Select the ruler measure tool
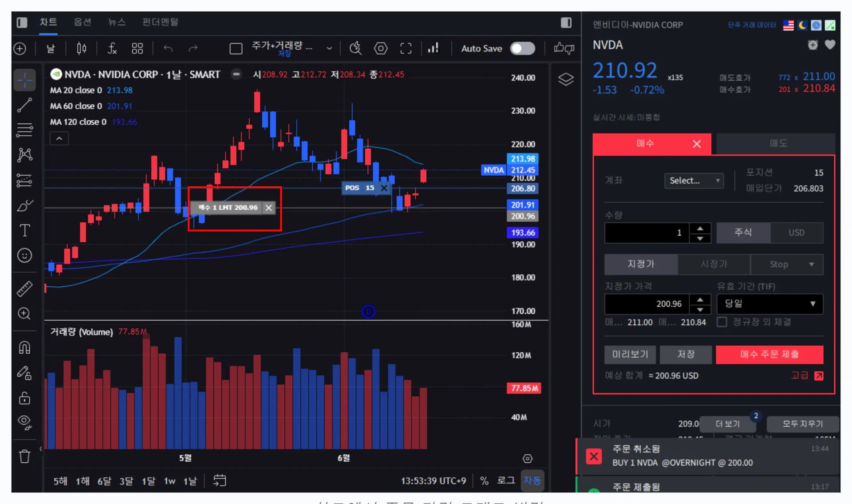 coord(25,288)
